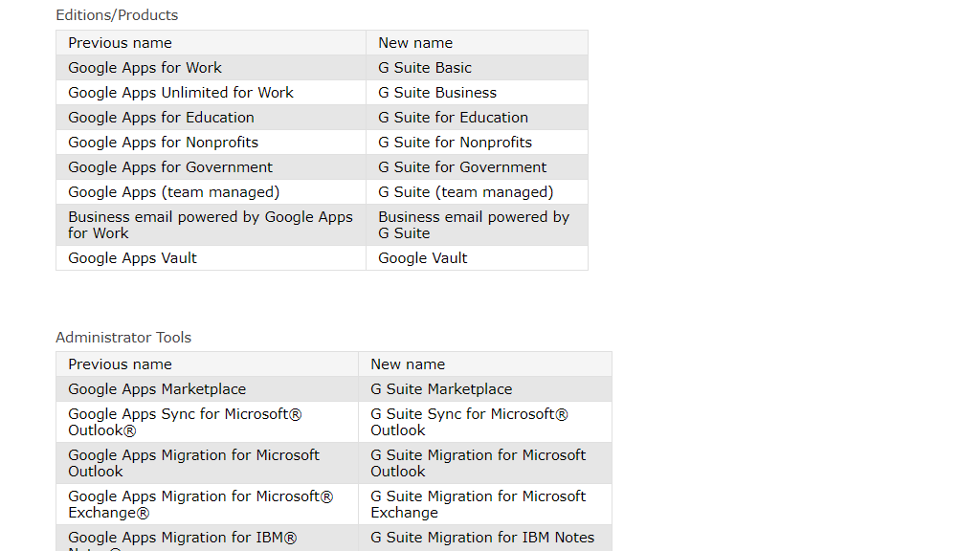Select the 'G Suite Business' cell
This screenshot has height=551, width=980.
(x=477, y=93)
